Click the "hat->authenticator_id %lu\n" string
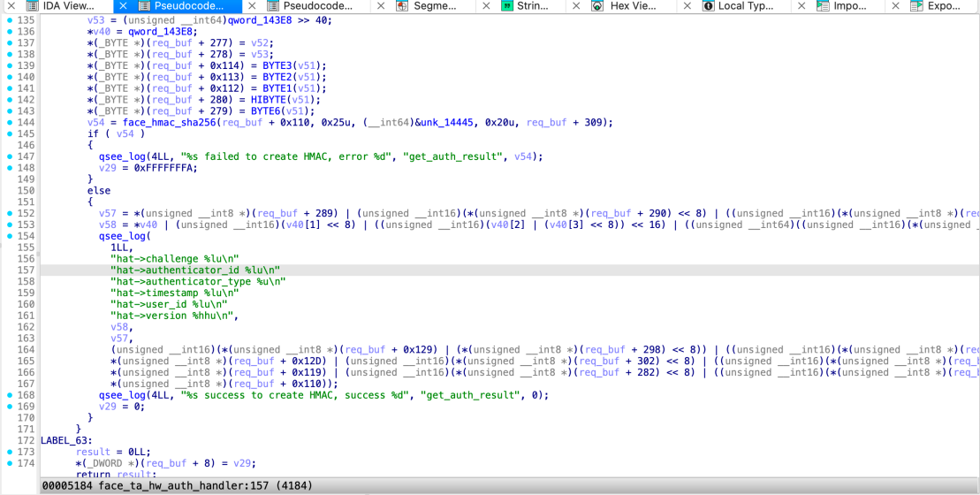Viewport: 980px width, 495px height. point(195,270)
